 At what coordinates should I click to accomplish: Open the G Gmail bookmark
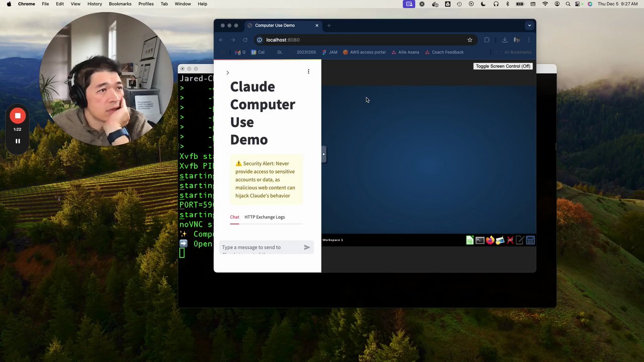(240, 52)
